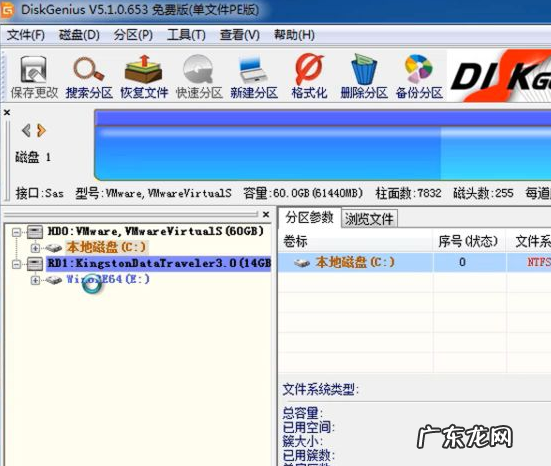
Task: Click the DiskGenius logo banner
Action: point(499,76)
